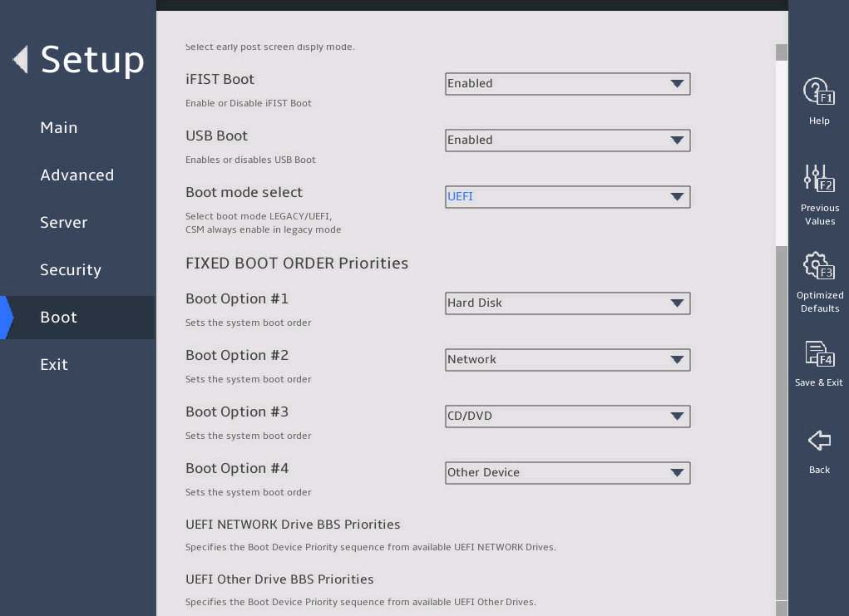This screenshot has width=849, height=616.
Task: Open the USB Boot dropdown
Action: 567,140
